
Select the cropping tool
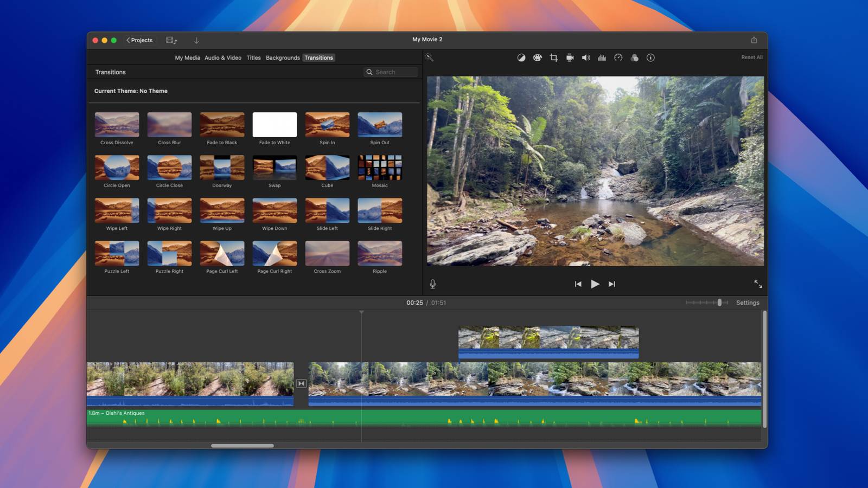[x=553, y=57]
